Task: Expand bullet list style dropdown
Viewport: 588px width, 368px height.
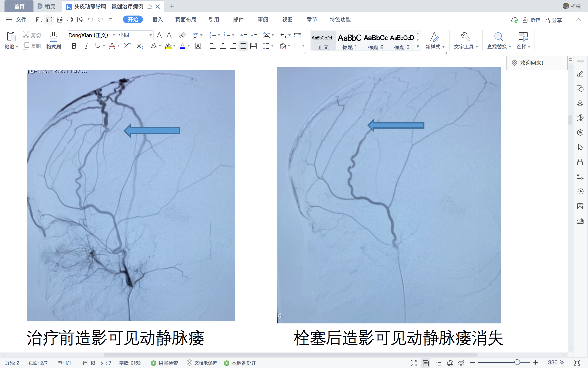Action: (x=219, y=36)
